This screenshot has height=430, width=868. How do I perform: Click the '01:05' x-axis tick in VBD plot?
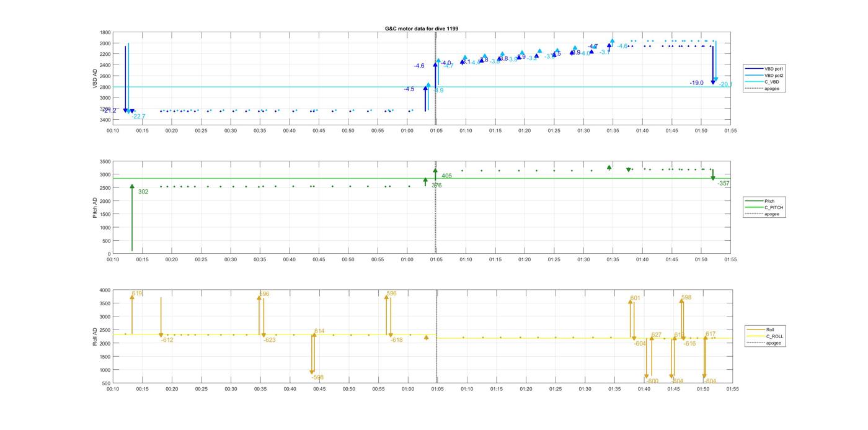[436, 131]
